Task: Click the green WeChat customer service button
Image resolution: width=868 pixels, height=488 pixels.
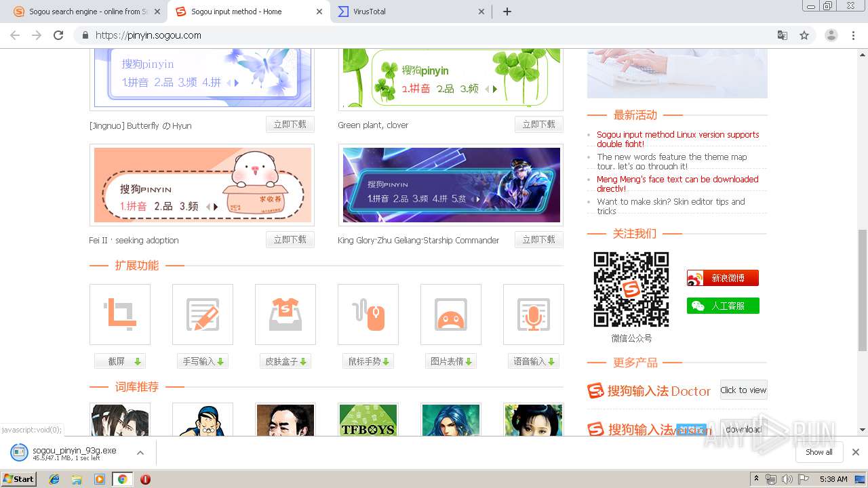Action: pos(723,306)
